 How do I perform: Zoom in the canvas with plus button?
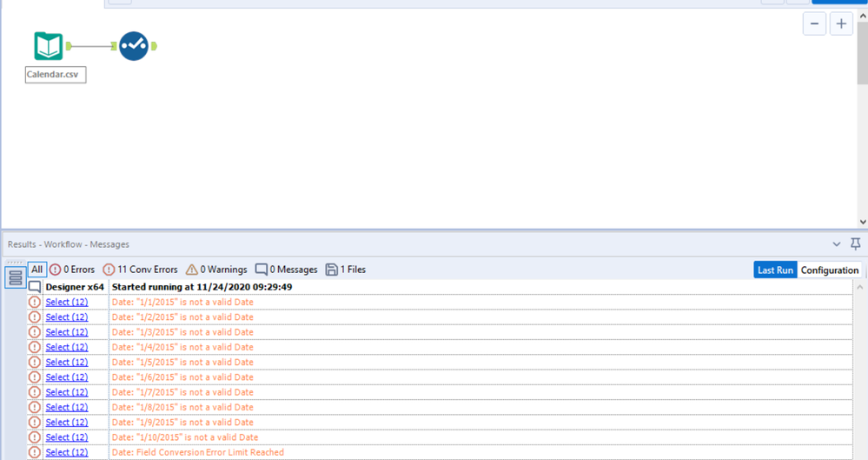coord(841,23)
